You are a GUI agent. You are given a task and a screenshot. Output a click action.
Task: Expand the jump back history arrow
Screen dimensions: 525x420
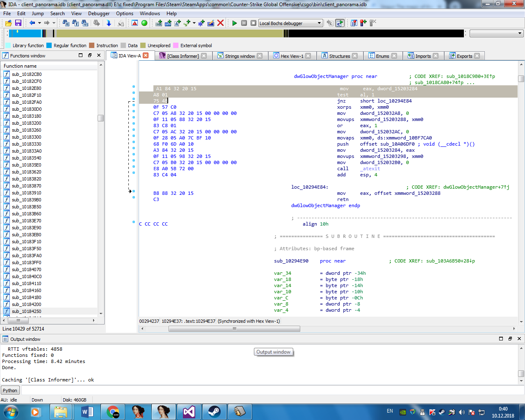(x=39, y=23)
